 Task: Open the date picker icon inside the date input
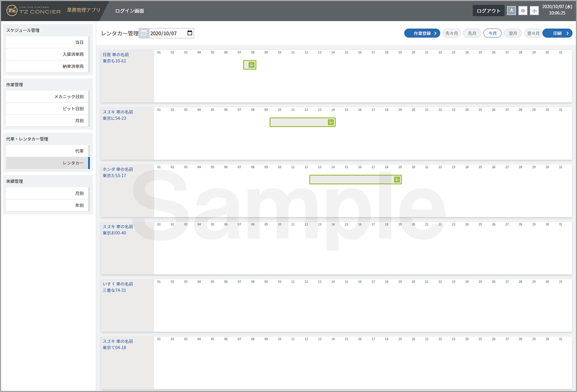click(190, 33)
